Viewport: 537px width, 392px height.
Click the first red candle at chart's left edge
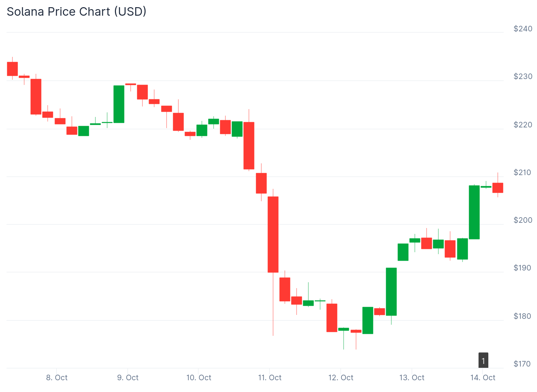[12, 69]
